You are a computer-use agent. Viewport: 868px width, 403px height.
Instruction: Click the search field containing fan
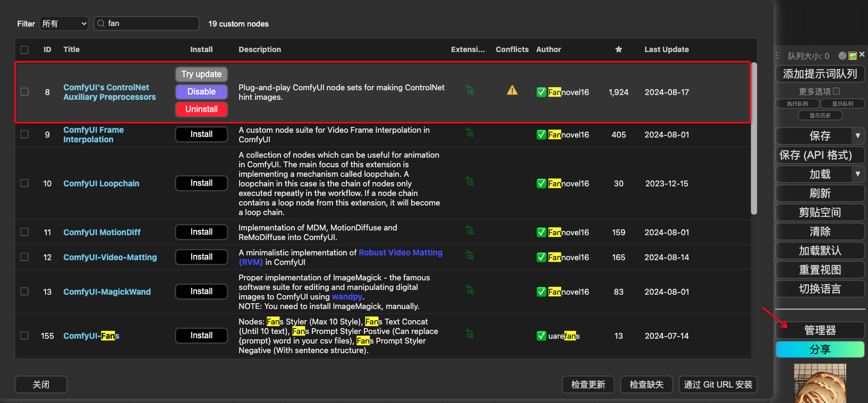coord(147,23)
